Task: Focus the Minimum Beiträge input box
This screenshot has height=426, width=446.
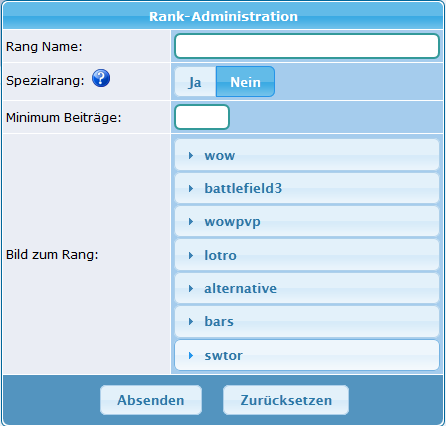Action: click(202, 117)
